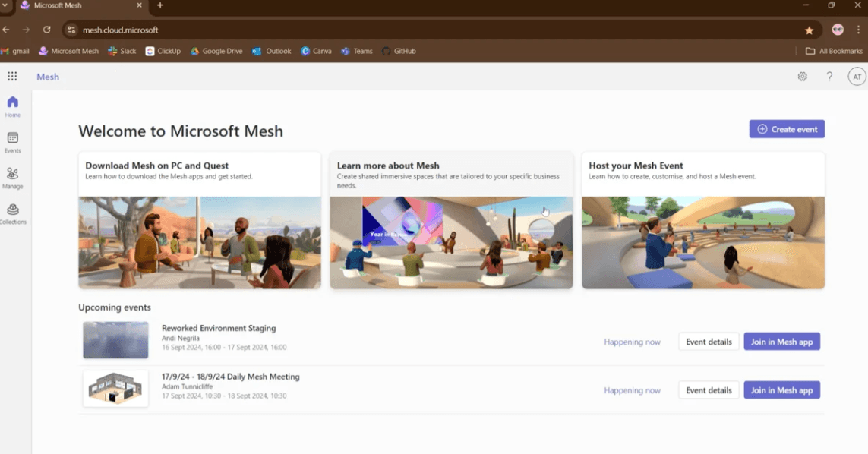Open the Collections section icon
868x454 pixels.
[12, 211]
